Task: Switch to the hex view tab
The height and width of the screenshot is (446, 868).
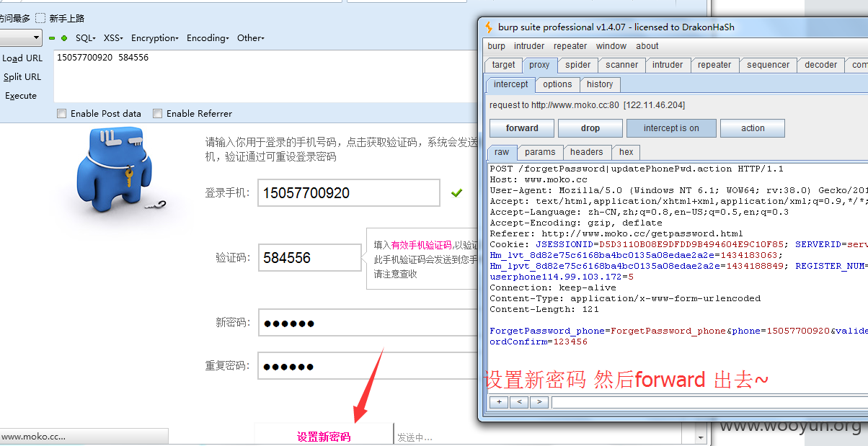Action: 626,152
